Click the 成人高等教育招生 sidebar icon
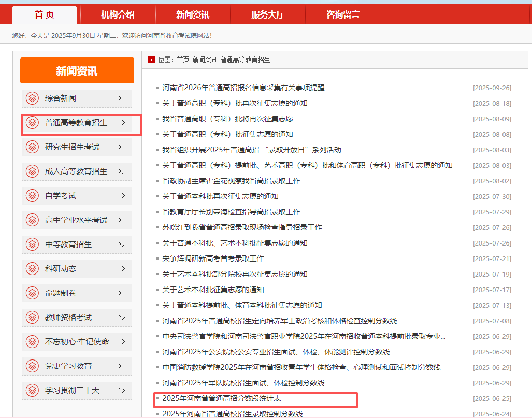Image resolution: width=532 pixels, height=418 pixels. (32, 171)
